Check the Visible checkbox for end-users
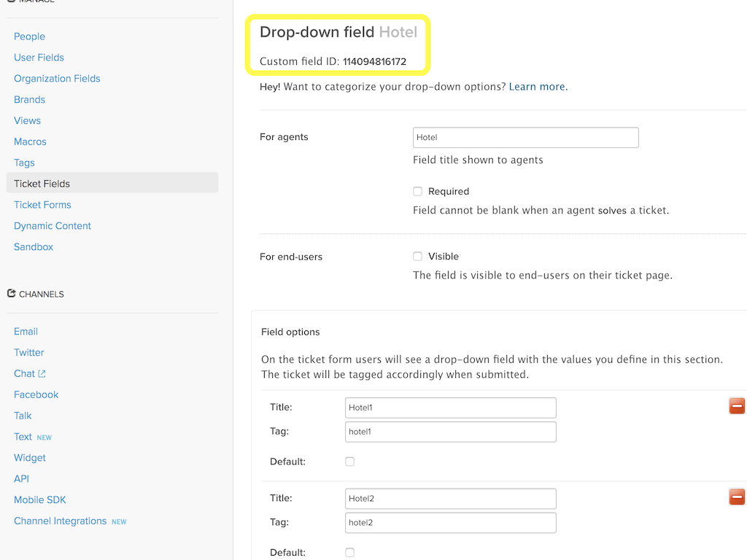Image resolution: width=747 pixels, height=560 pixels. pos(418,257)
